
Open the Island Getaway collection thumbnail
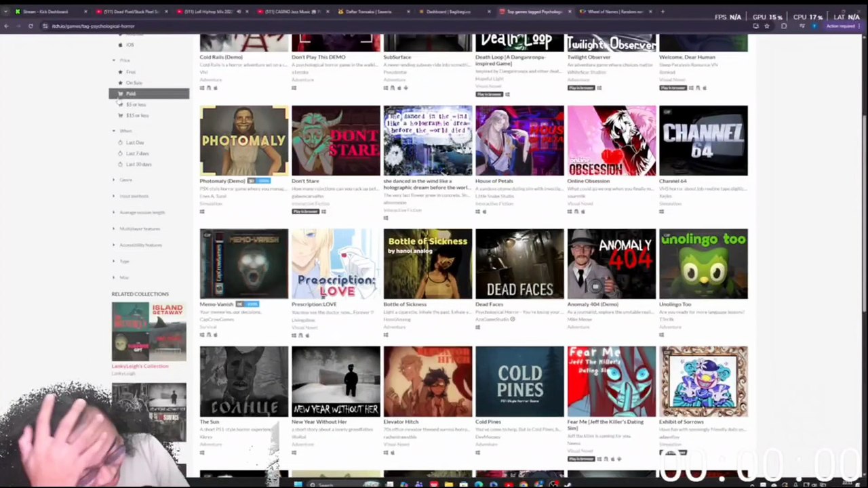point(149,331)
